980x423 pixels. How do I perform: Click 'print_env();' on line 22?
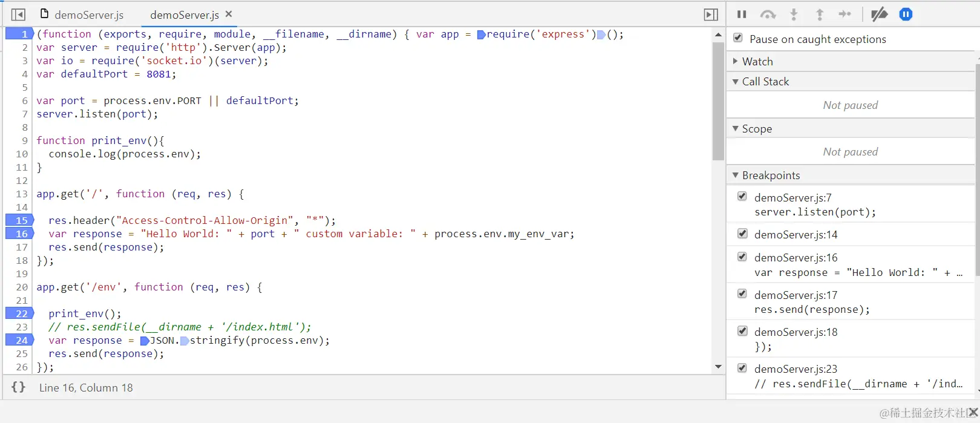tap(85, 313)
